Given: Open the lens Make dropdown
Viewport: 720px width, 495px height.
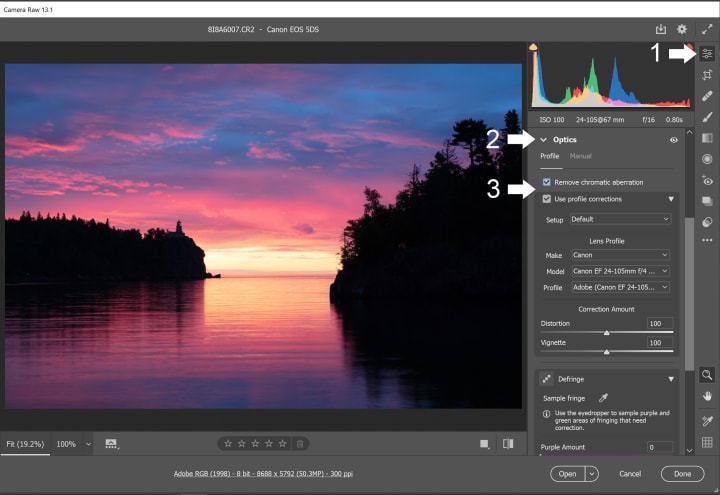Looking at the screenshot, I should (x=620, y=255).
